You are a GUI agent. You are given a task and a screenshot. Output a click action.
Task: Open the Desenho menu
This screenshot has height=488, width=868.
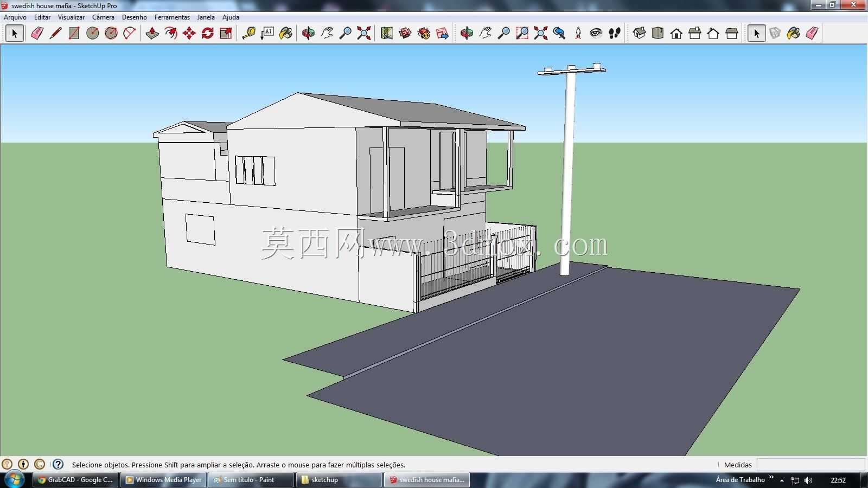(x=135, y=17)
